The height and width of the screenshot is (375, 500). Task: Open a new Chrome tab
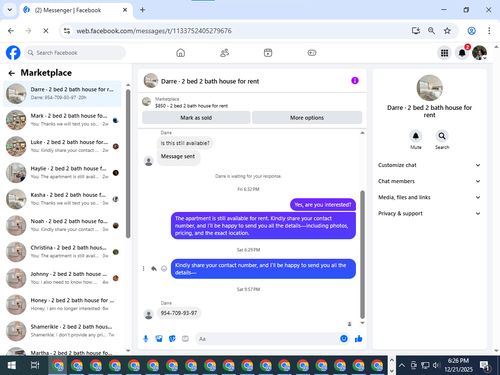[x=142, y=10]
